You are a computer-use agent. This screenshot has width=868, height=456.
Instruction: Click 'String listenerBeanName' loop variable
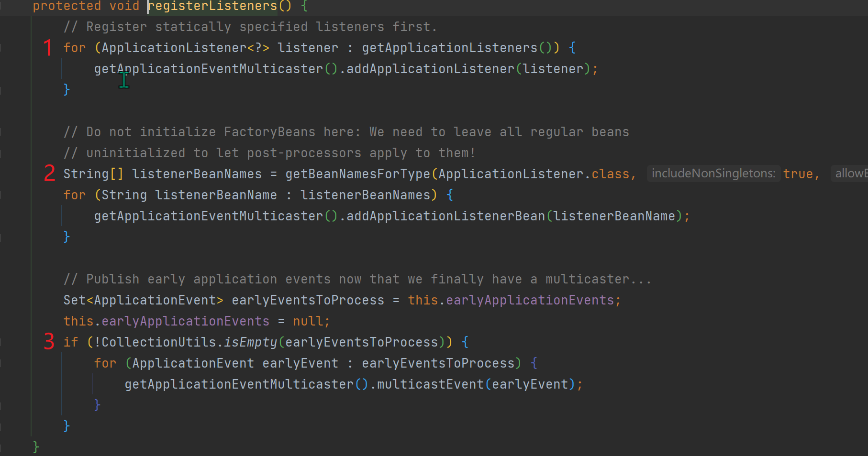tap(189, 195)
